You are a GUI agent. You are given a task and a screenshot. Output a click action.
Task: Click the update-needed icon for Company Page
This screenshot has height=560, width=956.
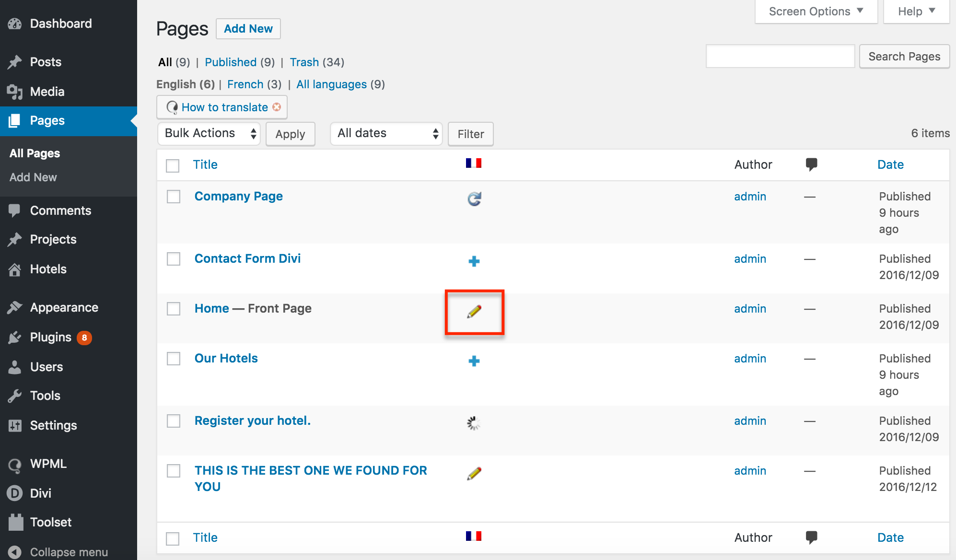click(x=474, y=198)
